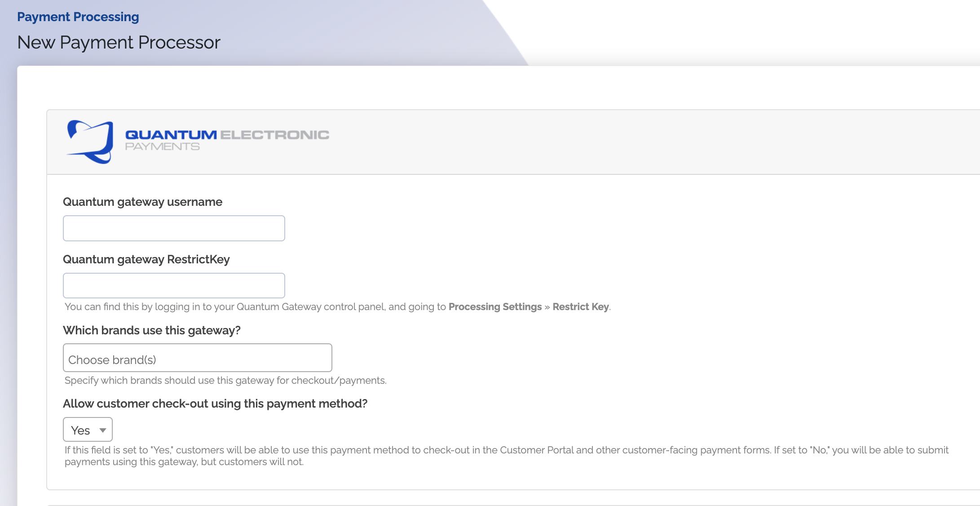Click the brands gateway helper text
Image resolution: width=980 pixels, height=506 pixels.
225,380
